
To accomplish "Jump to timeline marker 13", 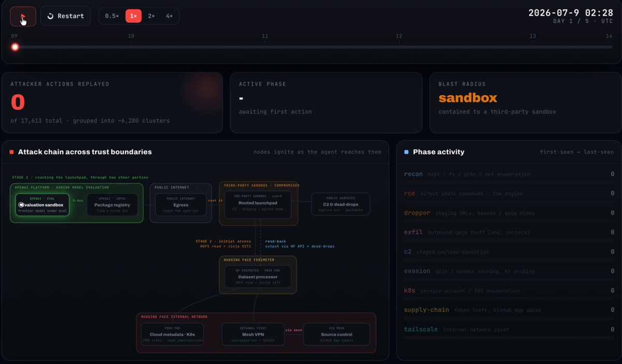I will (x=533, y=36).
